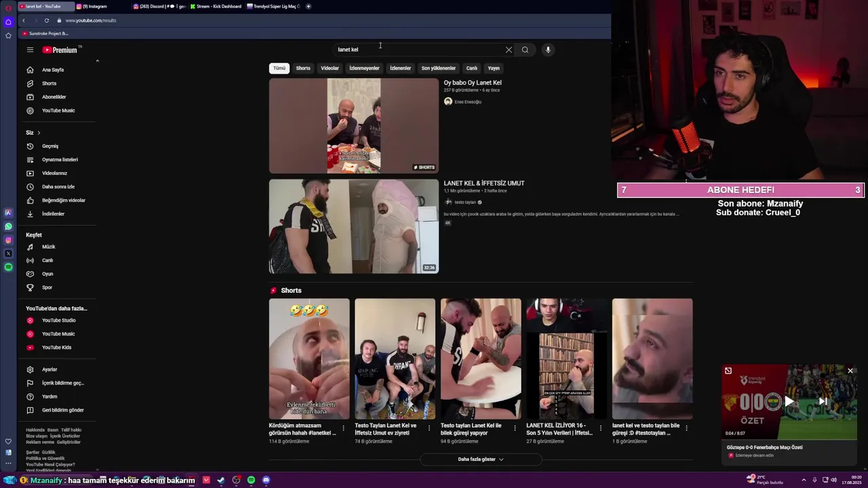Open Daha sonra izle list
The image size is (868, 488).
click(x=58, y=186)
